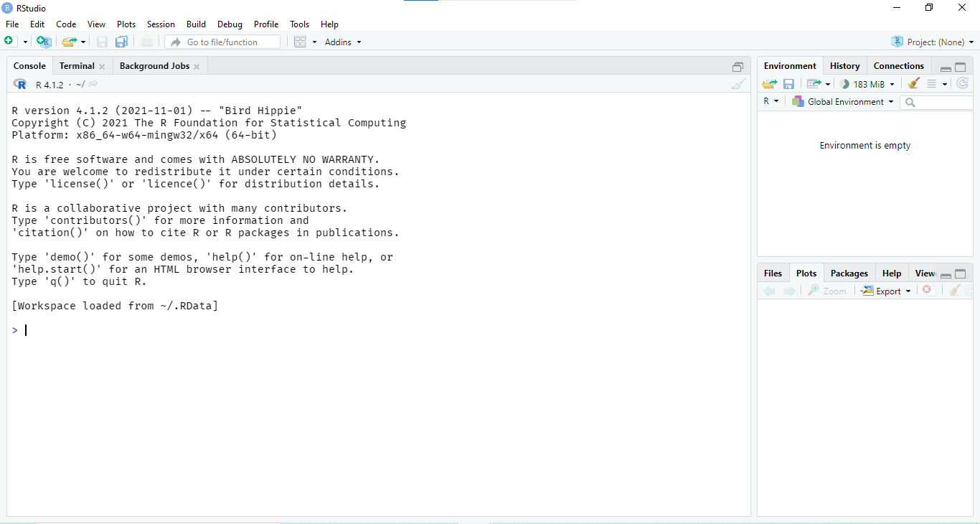Open Project: (None) selector
This screenshot has width=980, height=524.
[933, 42]
